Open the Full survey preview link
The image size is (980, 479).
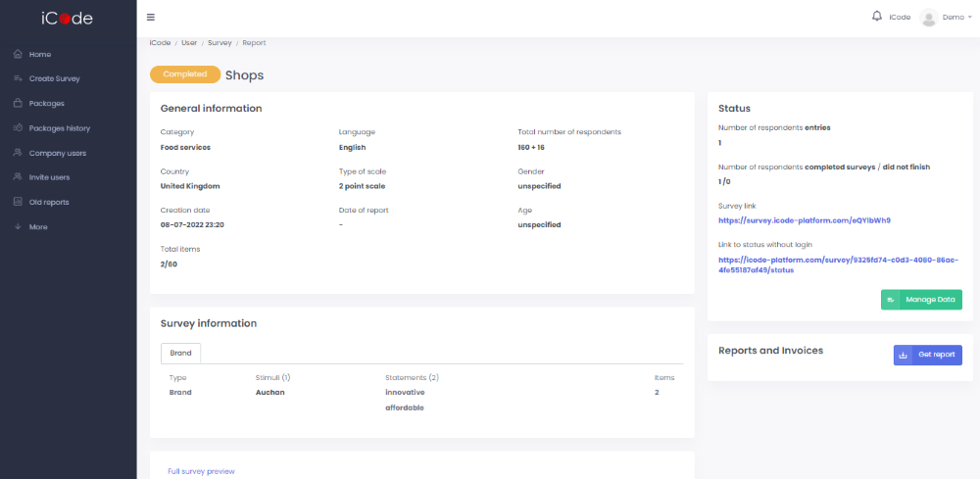201,471
